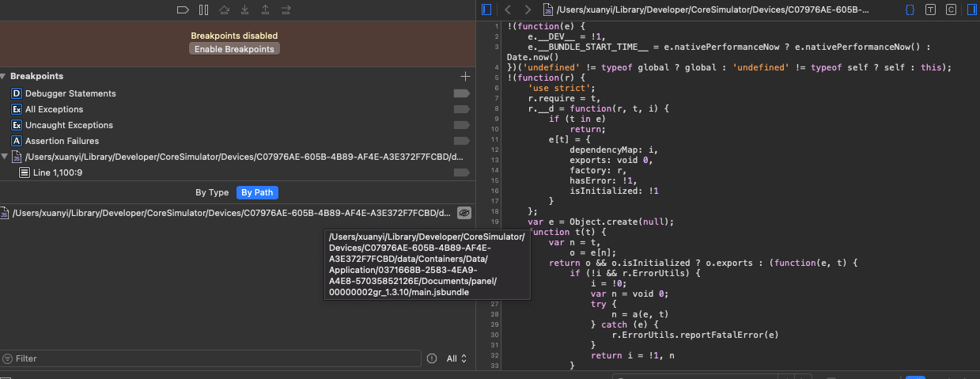
Task: Collapse the script path under Breakpoints
Action: 5,157
